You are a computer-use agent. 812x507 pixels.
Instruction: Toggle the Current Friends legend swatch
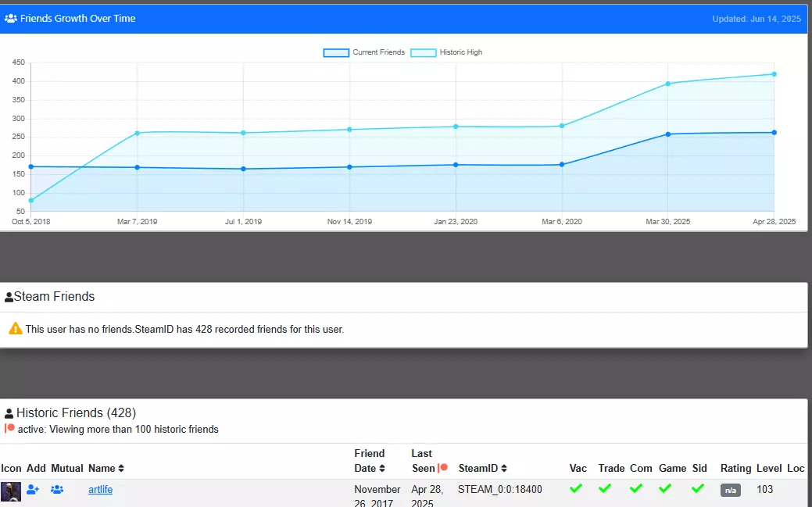click(x=336, y=53)
